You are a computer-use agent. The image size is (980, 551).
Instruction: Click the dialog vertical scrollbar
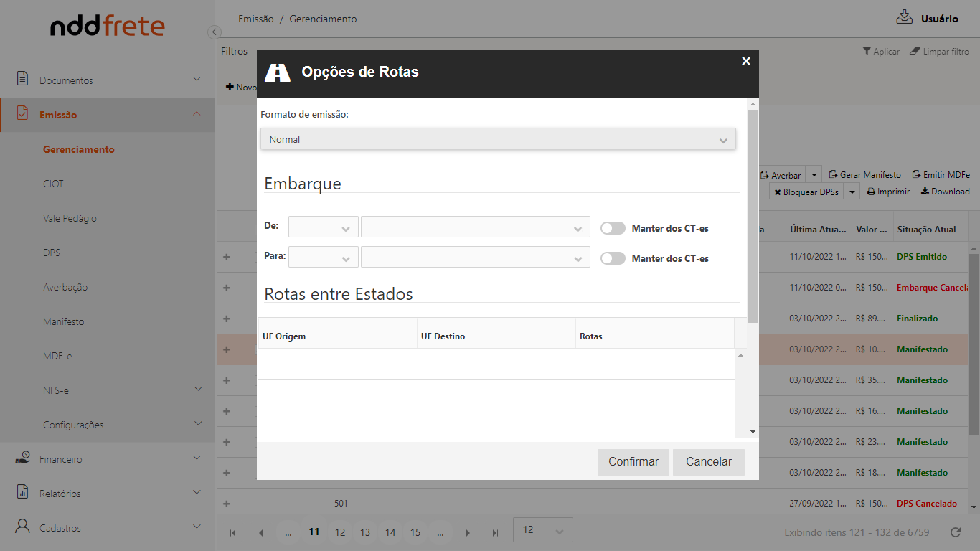(752, 215)
